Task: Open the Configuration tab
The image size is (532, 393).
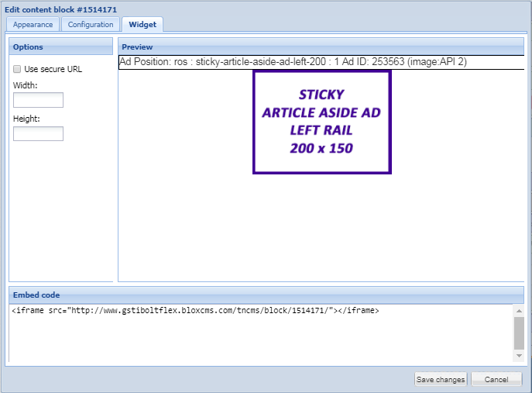Action: [91, 25]
